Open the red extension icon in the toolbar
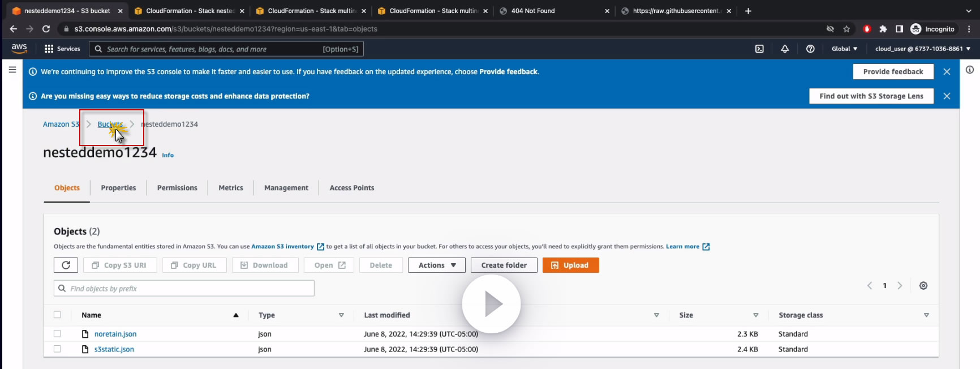Screen dimensions: 980x369 867,29
